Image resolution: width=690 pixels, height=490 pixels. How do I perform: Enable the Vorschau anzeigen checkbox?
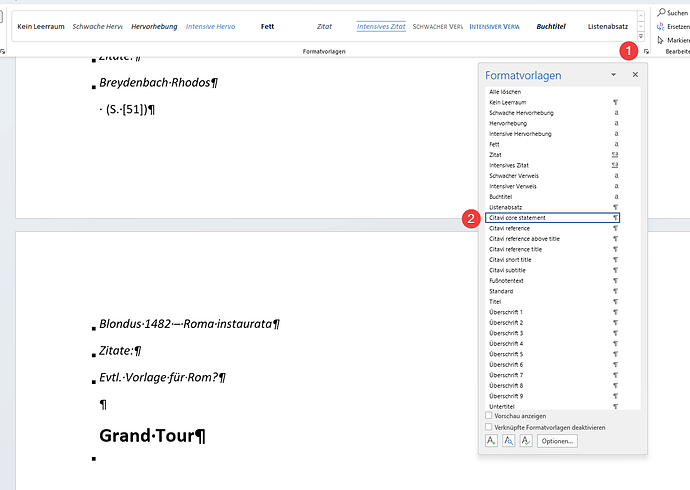[x=488, y=415]
